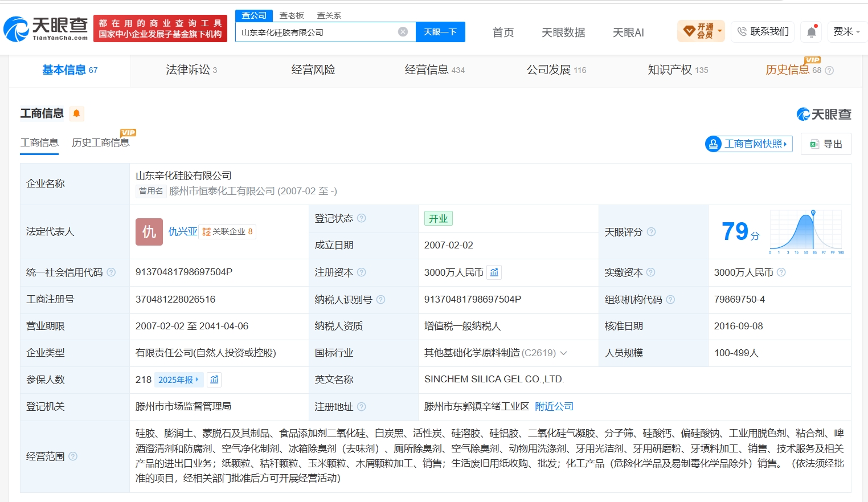The height and width of the screenshot is (502, 868).
Task: Open the 2025年报 annual report tag
Action: pyautogui.click(x=178, y=379)
